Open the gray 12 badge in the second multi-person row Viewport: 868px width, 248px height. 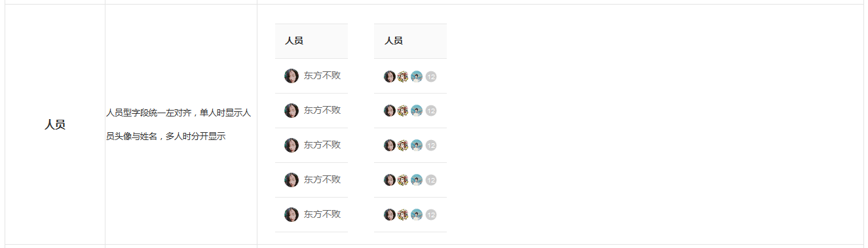click(x=431, y=111)
